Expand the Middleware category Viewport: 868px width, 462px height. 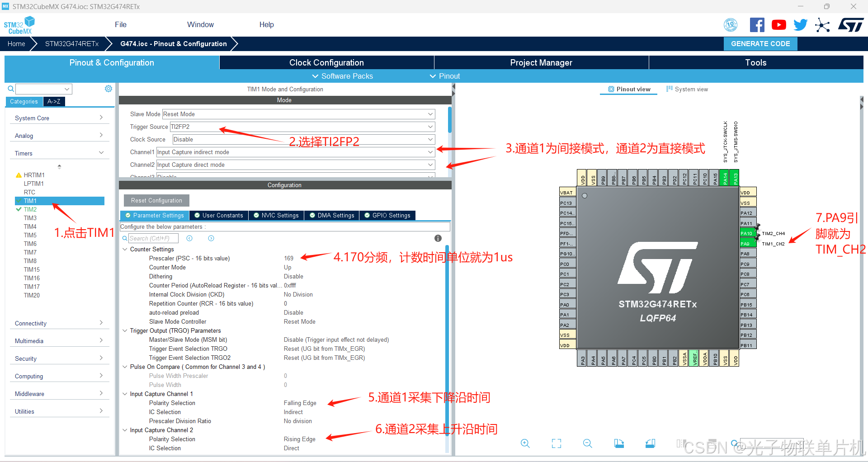[59, 394]
